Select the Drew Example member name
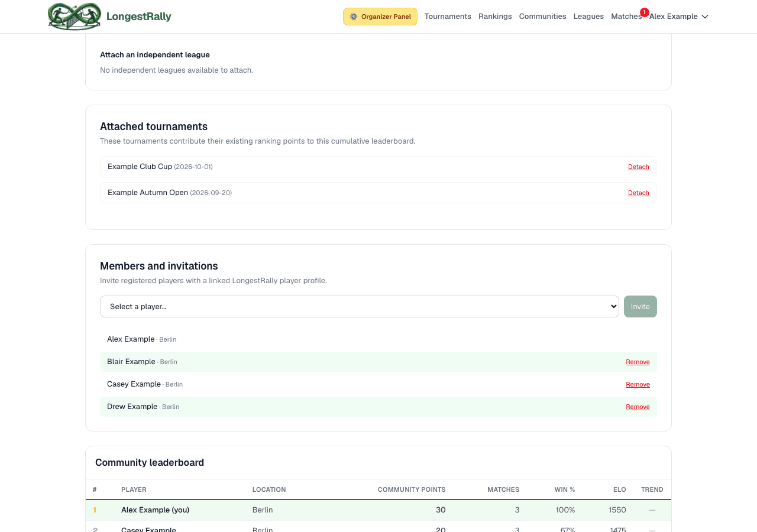This screenshot has width=757, height=532. pyautogui.click(x=132, y=407)
